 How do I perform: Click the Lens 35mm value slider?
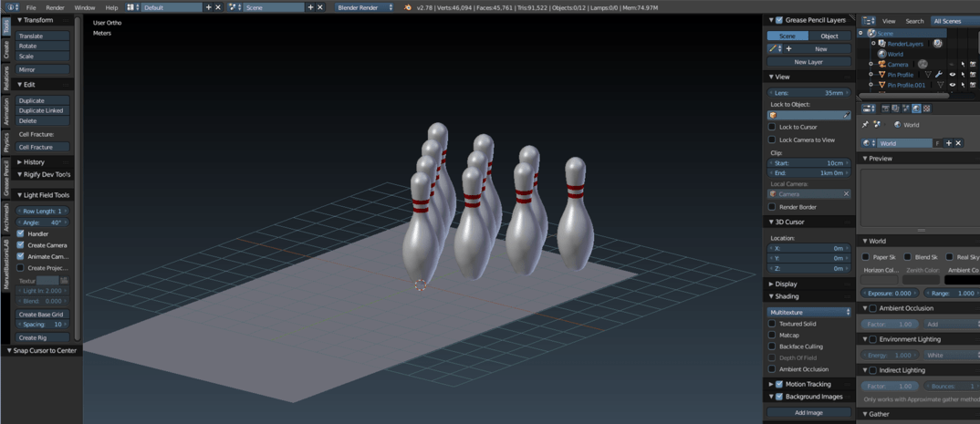point(808,92)
